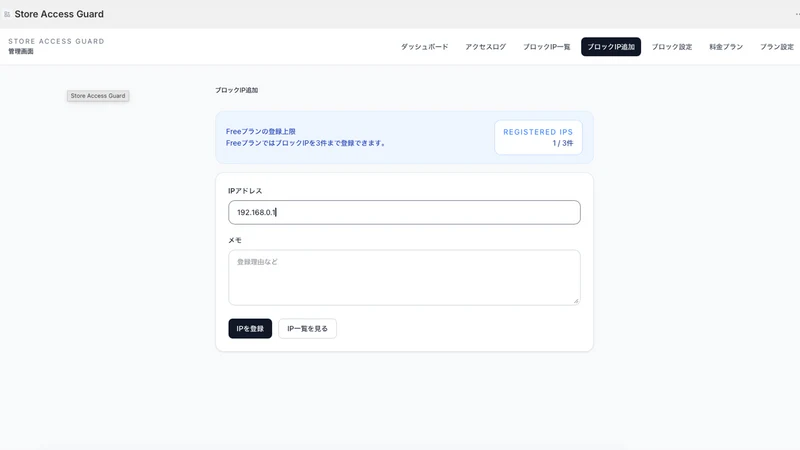Switch to the アクセスログ tab
This screenshot has height=450, width=800.
tap(485, 47)
